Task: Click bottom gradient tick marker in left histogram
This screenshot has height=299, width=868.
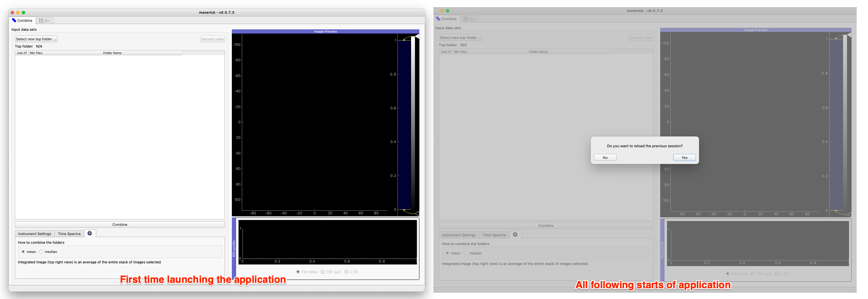Action: 417,213
